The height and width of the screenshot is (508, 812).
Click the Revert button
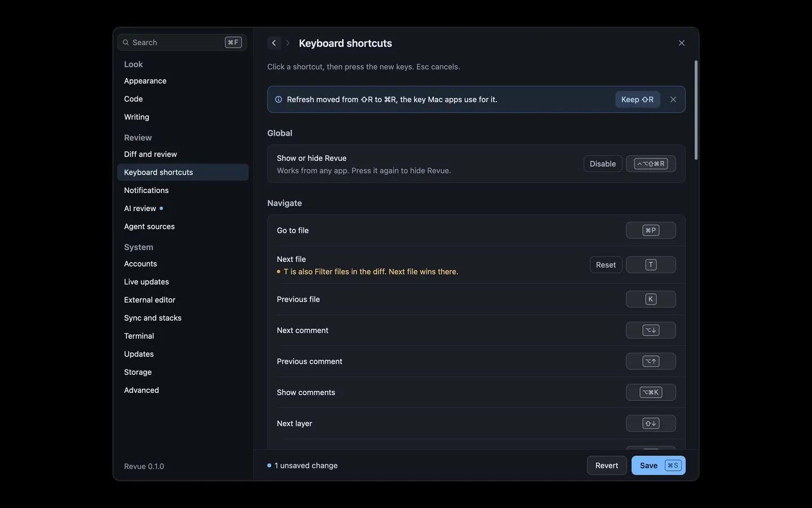[x=607, y=466]
